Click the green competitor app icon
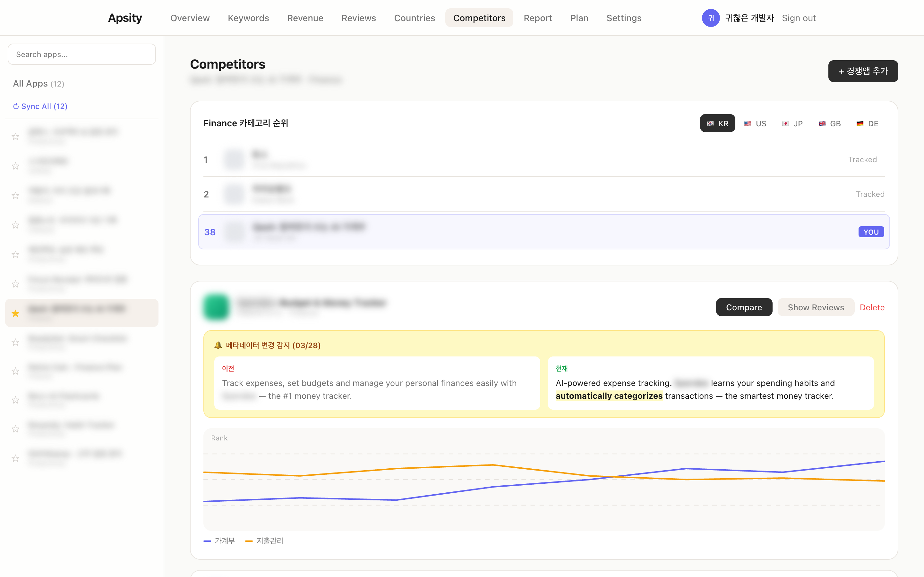The width and height of the screenshot is (924, 577). (x=216, y=307)
